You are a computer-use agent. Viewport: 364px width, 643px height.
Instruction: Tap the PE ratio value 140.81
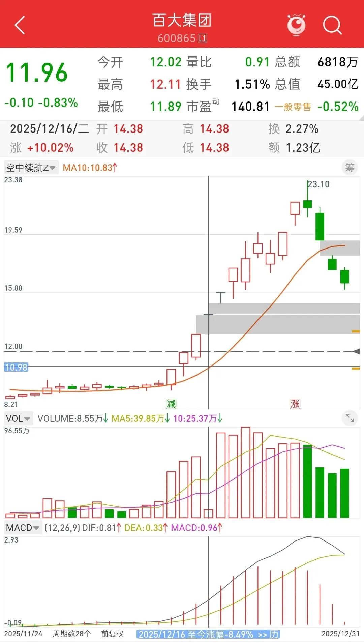(250, 107)
